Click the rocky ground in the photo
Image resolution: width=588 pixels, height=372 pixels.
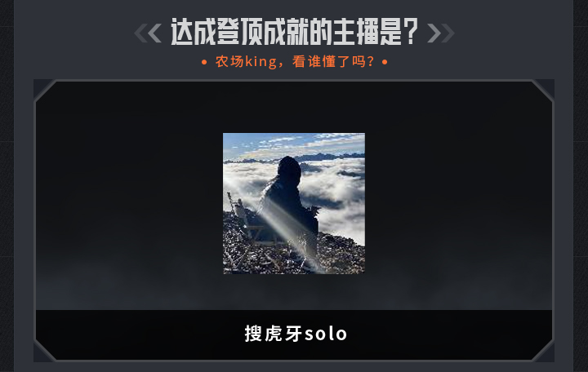click(x=294, y=257)
